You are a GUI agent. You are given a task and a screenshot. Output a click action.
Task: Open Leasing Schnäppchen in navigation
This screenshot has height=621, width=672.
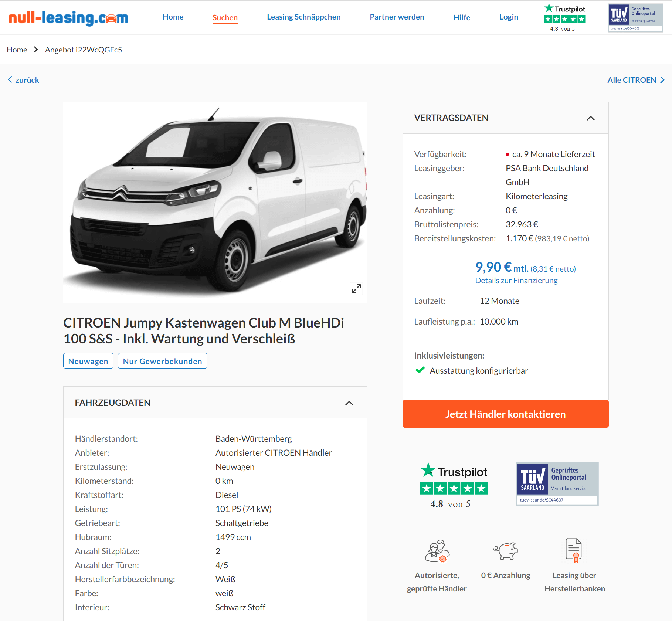[x=304, y=17]
